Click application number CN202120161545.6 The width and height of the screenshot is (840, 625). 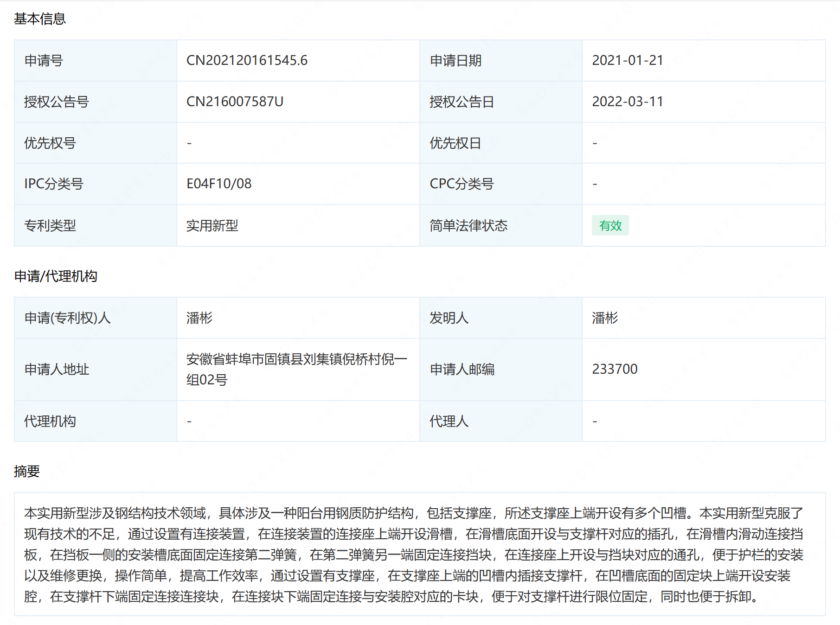[247, 60]
